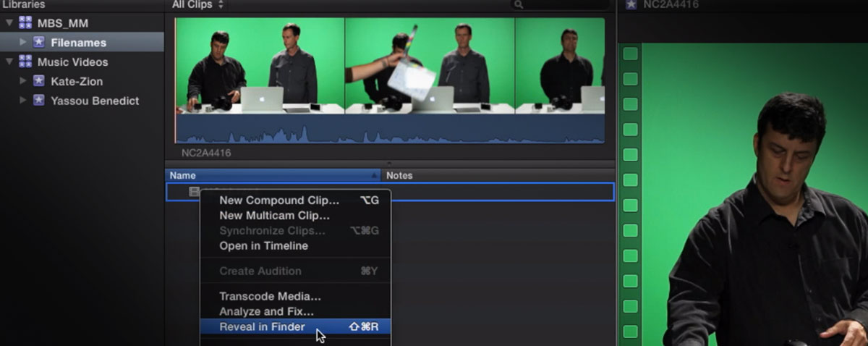Click the Music Videos library icon
This screenshot has width=868, height=346.
[x=25, y=62]
